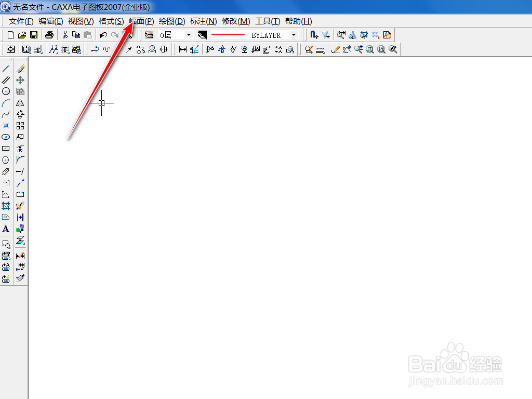Viewport: 532px width, 399px height.
Task: Open the 编辑(E) menu
Action: pyautogui.click(x=50, y=21)
